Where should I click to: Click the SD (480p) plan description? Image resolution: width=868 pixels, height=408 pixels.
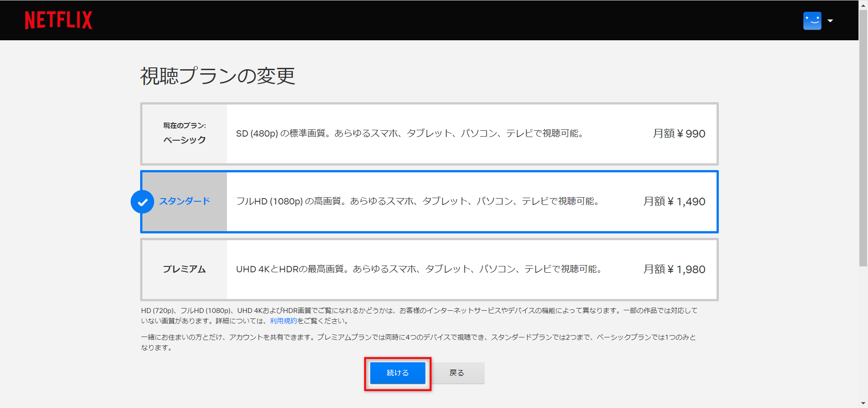pos(410,133)
